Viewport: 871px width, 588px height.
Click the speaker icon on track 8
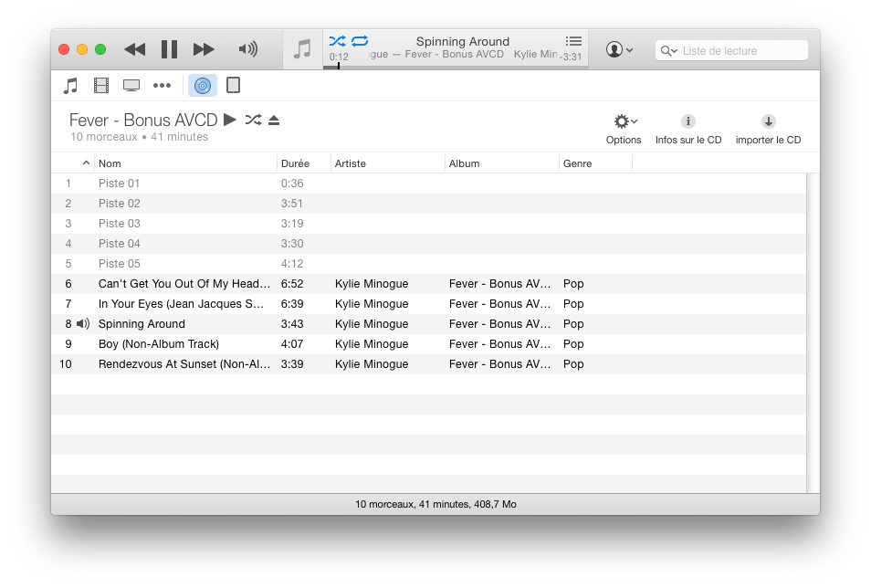click(x=83, y=324)
